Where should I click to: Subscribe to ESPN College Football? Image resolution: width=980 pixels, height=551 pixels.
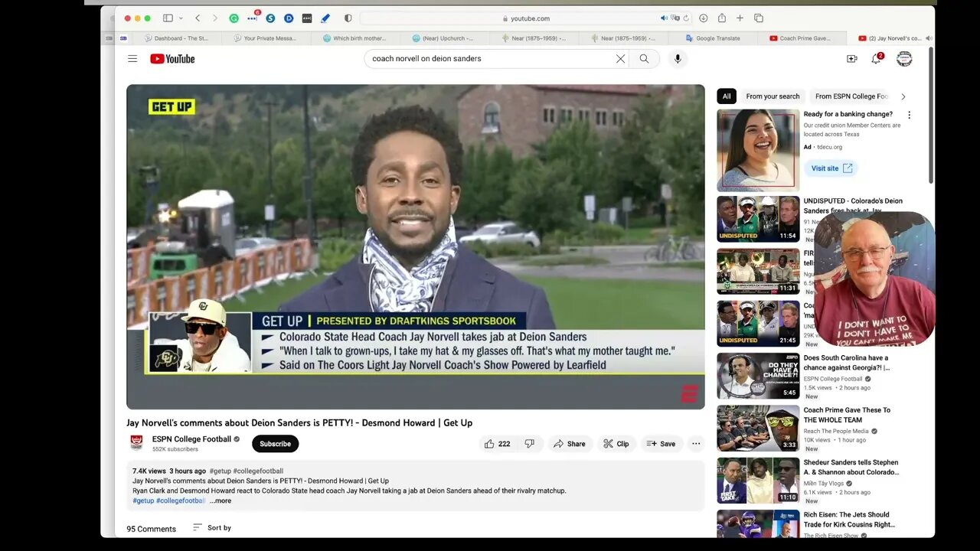pyautogui.click(x=275, y=444)
